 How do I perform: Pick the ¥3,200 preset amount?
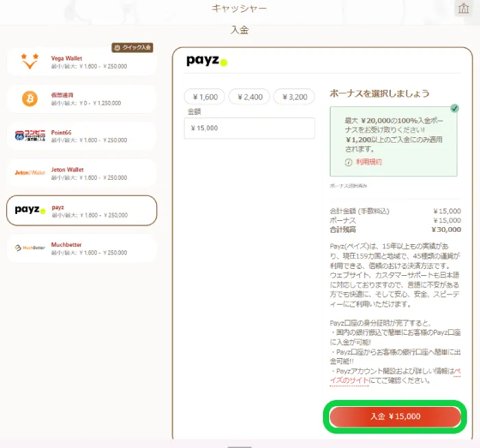pyautogui.click(x=294, y=97)
